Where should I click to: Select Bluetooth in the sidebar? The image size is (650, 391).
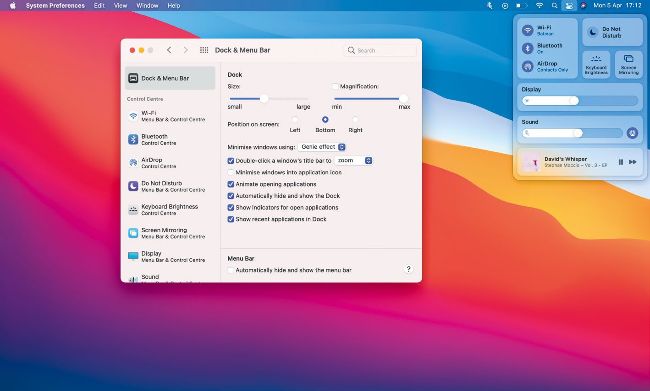click(x=170, y=139)
